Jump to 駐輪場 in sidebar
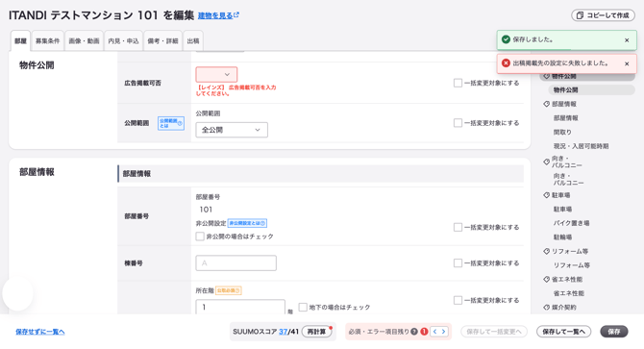This screenshot has height=349, width=644. coord(562,237)
